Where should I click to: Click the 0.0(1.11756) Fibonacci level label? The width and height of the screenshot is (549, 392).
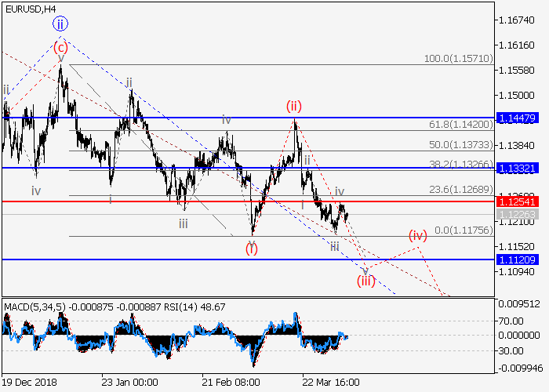[462, 230]
